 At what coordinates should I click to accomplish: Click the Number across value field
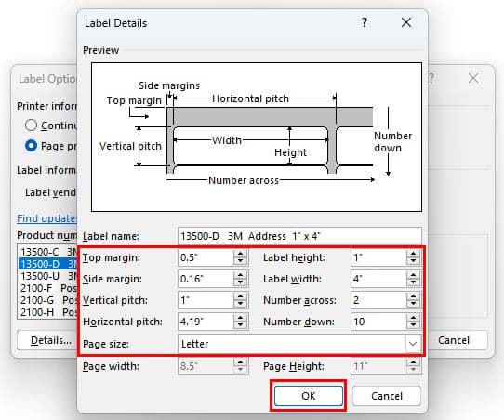click(378, 300)
